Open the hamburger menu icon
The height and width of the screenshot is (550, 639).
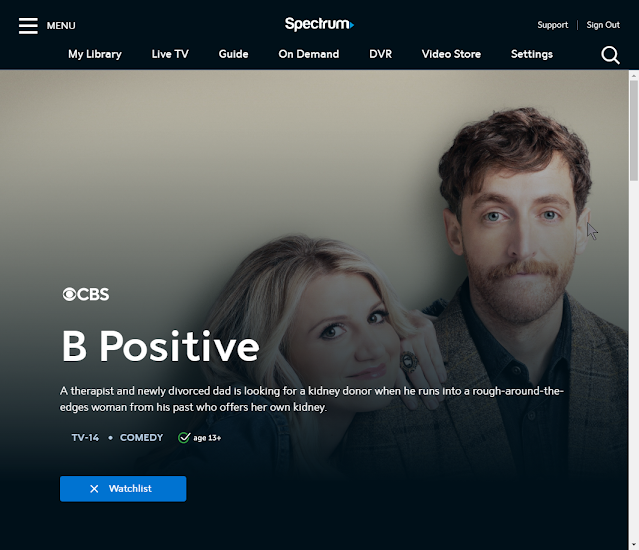tap(28, 26)
